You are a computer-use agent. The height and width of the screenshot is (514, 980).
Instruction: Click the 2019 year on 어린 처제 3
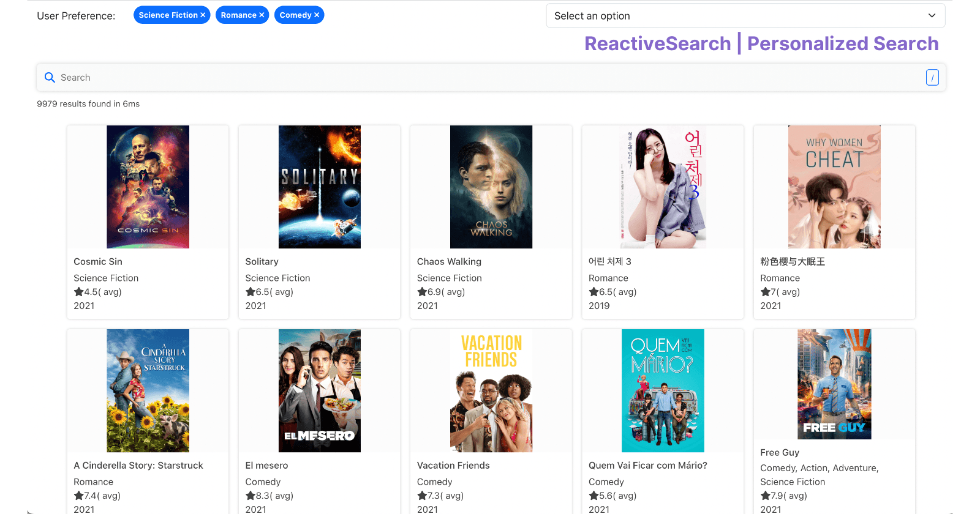tap(599, 306)
